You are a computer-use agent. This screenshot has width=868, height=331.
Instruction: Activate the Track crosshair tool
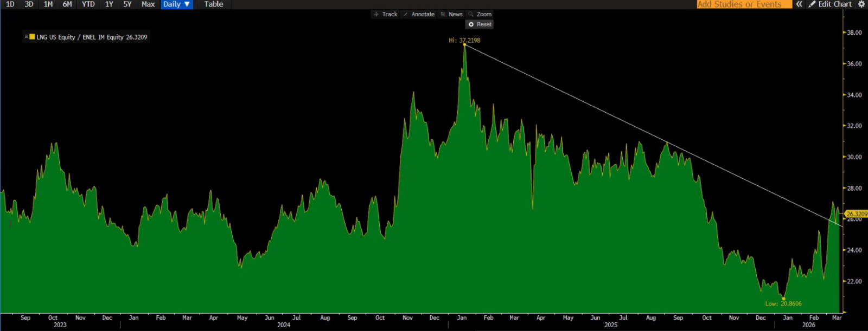coord(386,15)
